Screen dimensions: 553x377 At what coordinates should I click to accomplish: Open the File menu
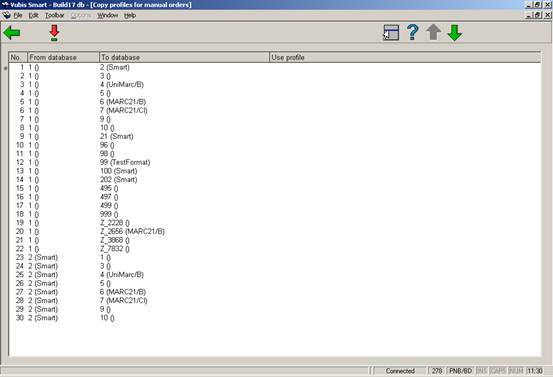click(18, 16)
